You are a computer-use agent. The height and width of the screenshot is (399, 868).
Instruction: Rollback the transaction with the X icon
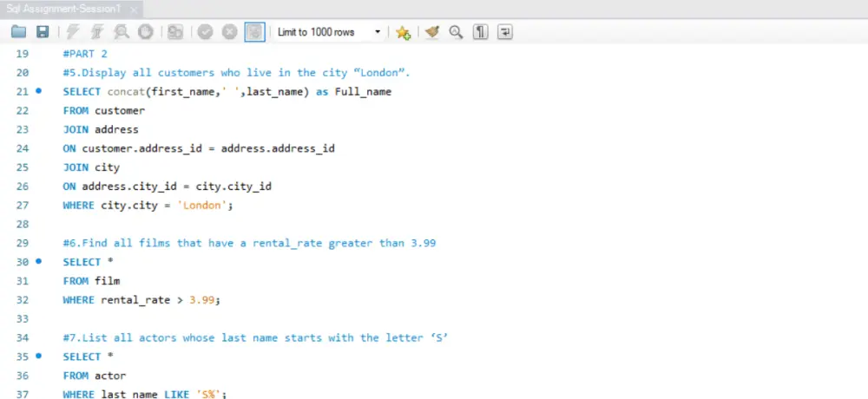click(230, 32)
